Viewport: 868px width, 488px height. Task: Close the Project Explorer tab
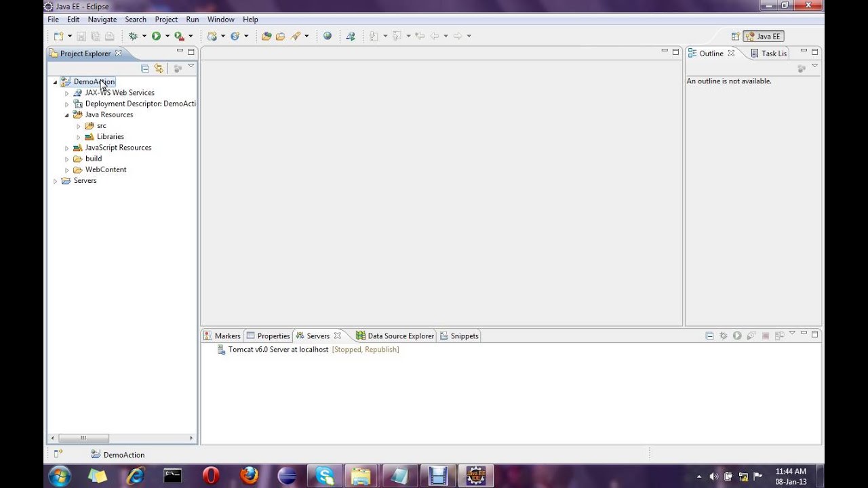tap(118, 53)
